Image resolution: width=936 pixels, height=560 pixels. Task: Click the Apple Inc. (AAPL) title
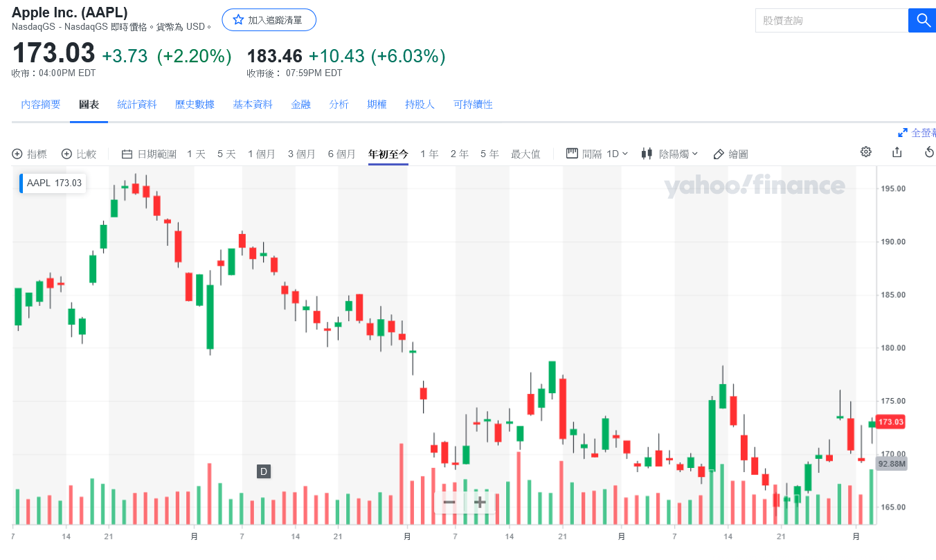[70, 12]
